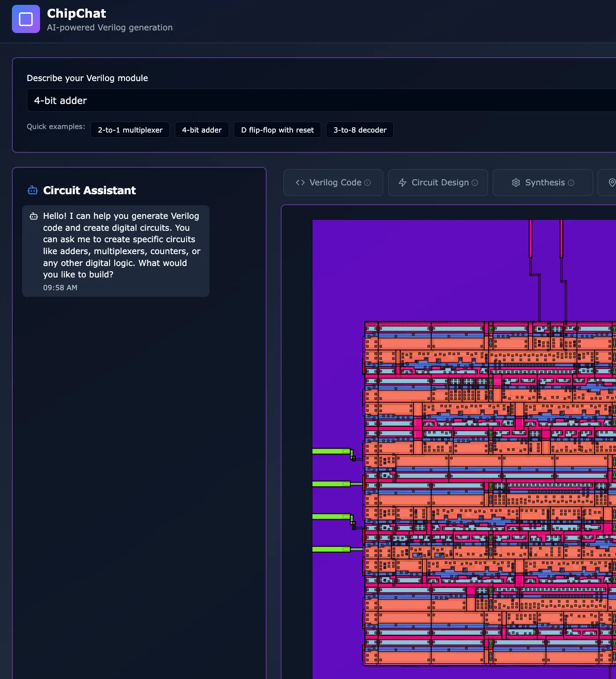Pick the 3-to-8 decoder quick example
Image resolution: width=616 pixels, height=679 pixels.
tap(359, 129)
